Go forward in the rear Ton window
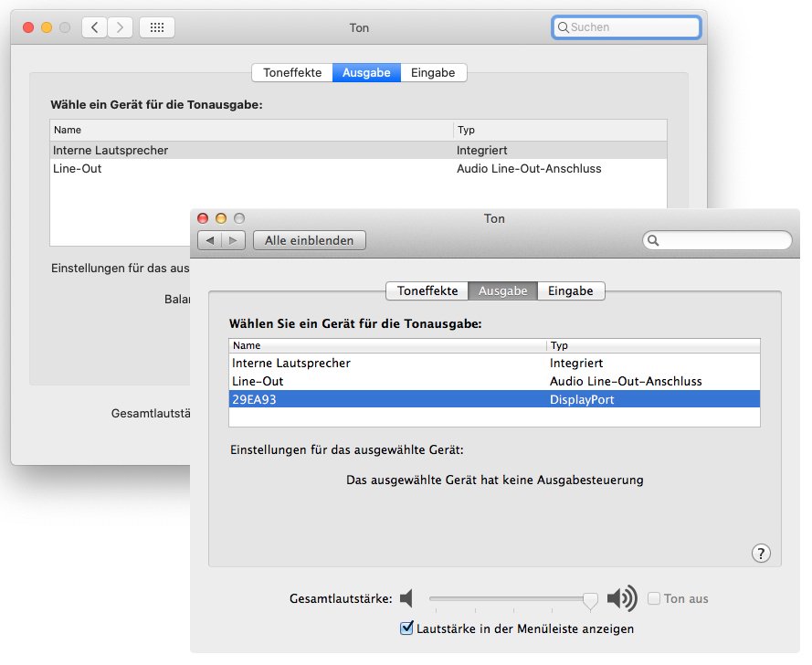 pos(121,27)
